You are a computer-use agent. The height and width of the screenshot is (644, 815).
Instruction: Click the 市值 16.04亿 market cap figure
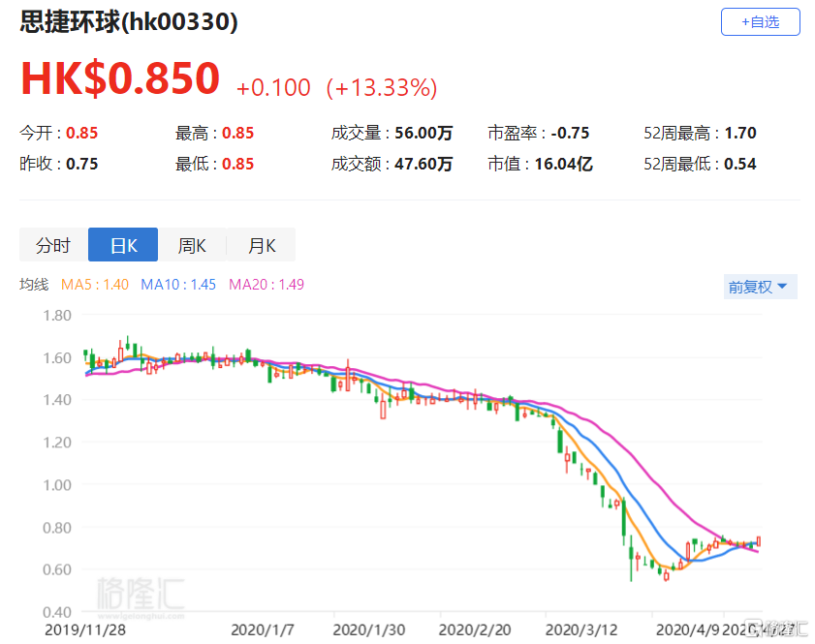point(564,164)
